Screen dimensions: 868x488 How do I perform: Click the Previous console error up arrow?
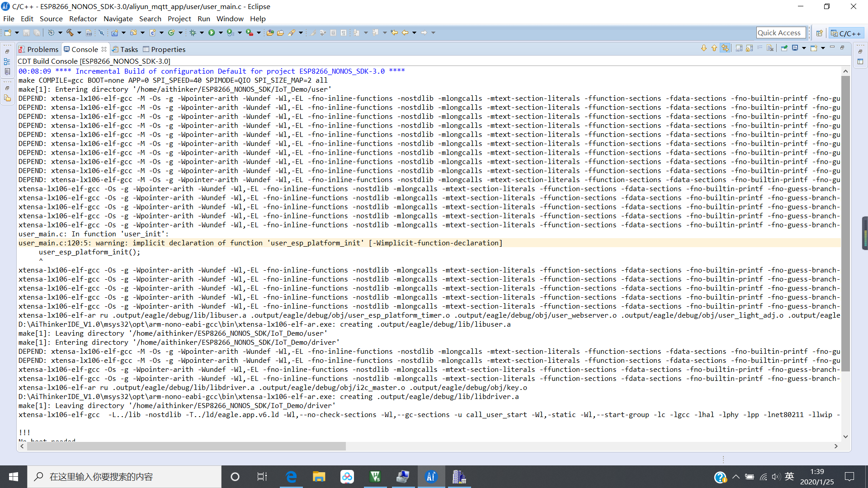[714, 48]
